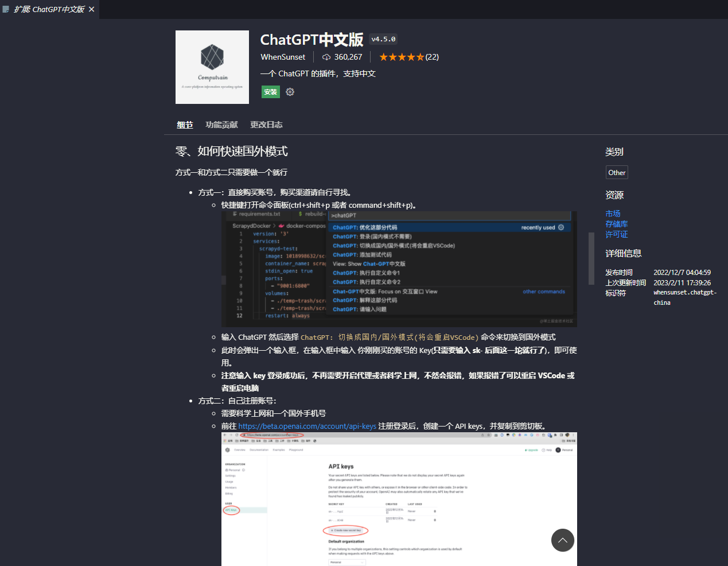Click the 类别 sidebar heading

(x=614, y=152)
